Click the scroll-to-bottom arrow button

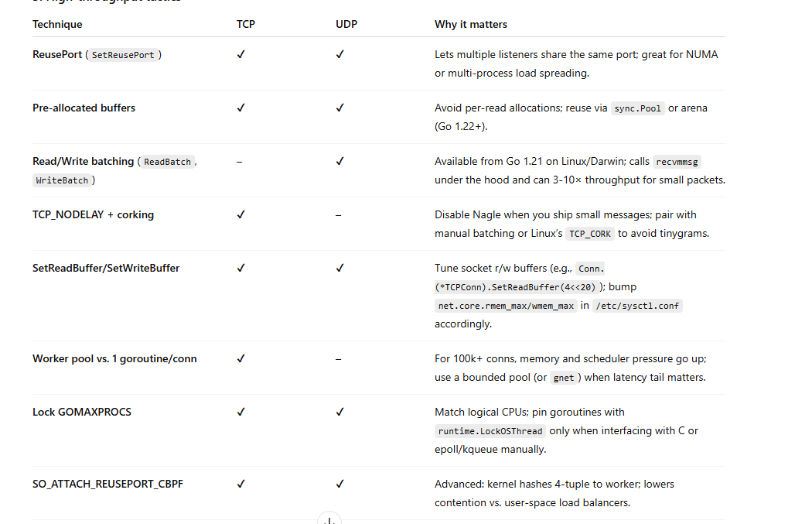(x=329, y=519)
